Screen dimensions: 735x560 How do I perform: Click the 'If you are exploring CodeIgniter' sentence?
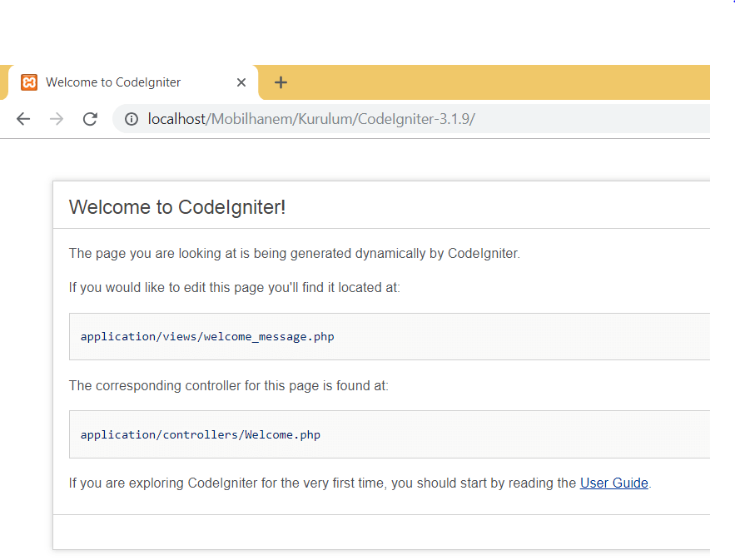coord(360,483)
